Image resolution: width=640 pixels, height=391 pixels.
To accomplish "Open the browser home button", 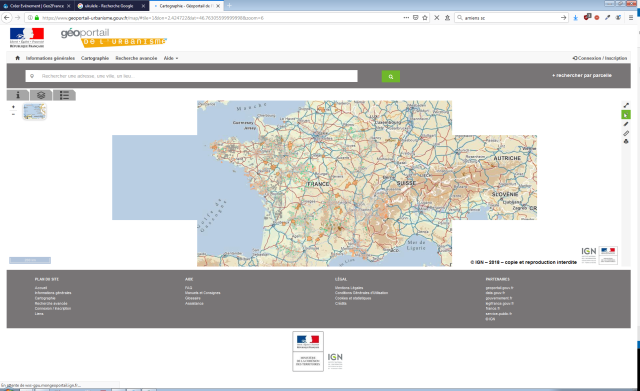I will [x=447, y=18].
